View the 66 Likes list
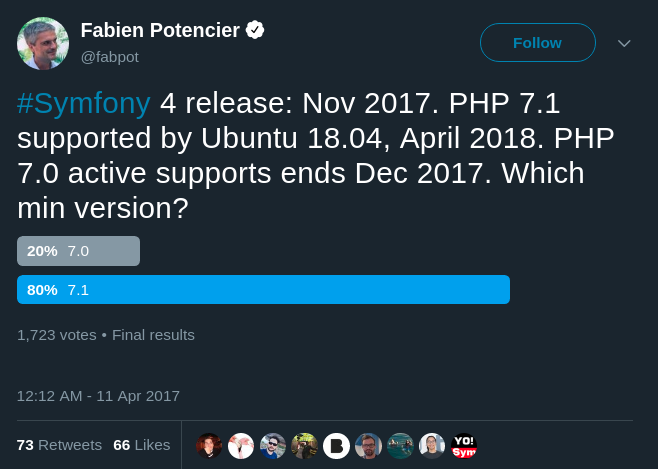The width and height of the screenshot is (658, 469). pyautogui.click(x=141, y=445)
